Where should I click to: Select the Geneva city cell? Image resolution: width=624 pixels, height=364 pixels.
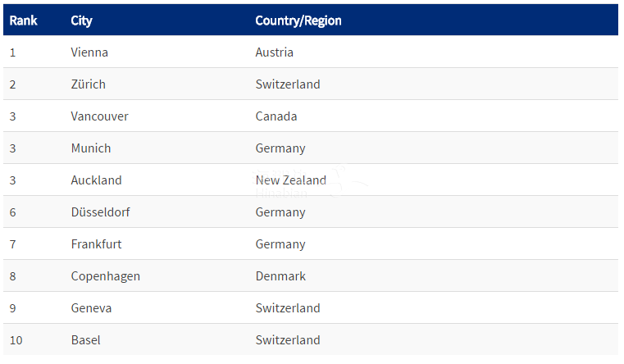point(91,308)
